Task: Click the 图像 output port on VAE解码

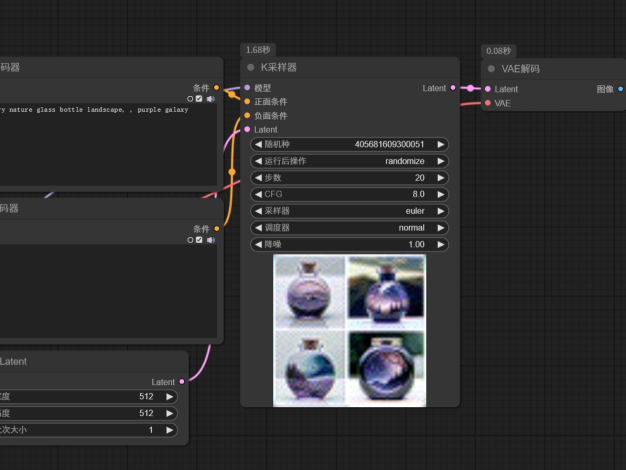Action: (620, 89)
